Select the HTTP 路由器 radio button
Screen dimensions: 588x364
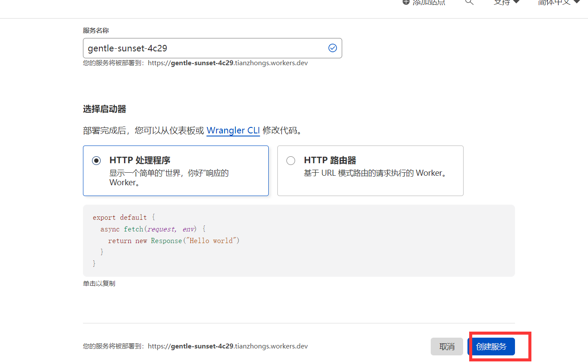[x=291, y=161]
